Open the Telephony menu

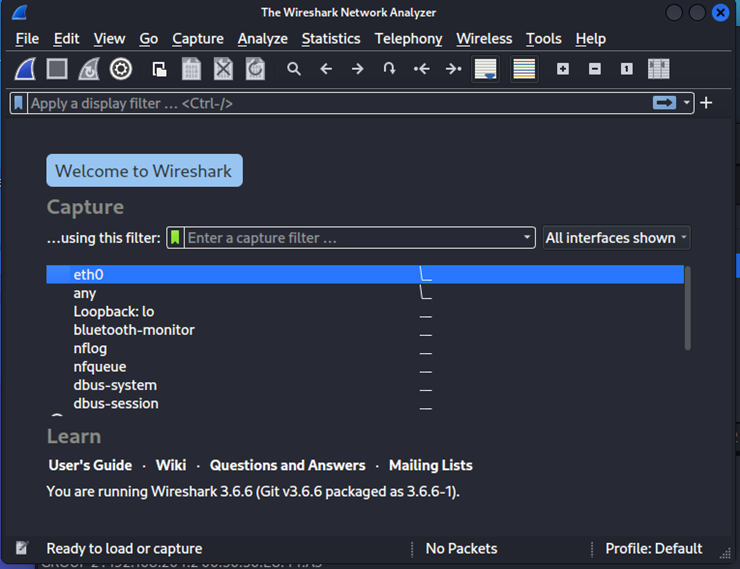tap(408, 38)
